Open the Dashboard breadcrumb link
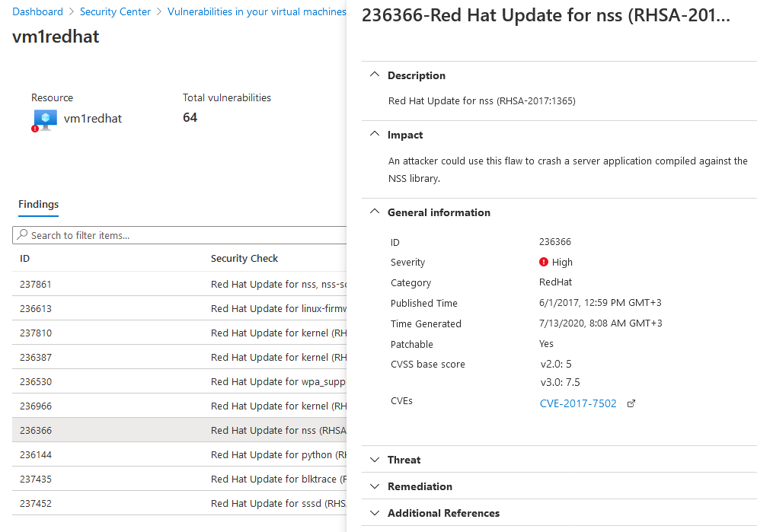757x532 pixels. click(x=37, y=11)
